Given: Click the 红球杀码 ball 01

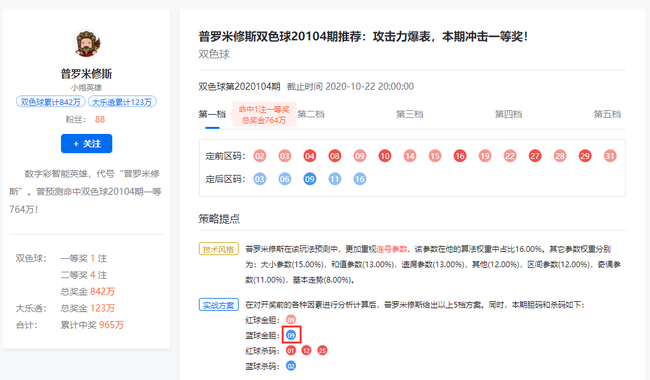Looking at the screenshot, I should [x=291, y=351].
